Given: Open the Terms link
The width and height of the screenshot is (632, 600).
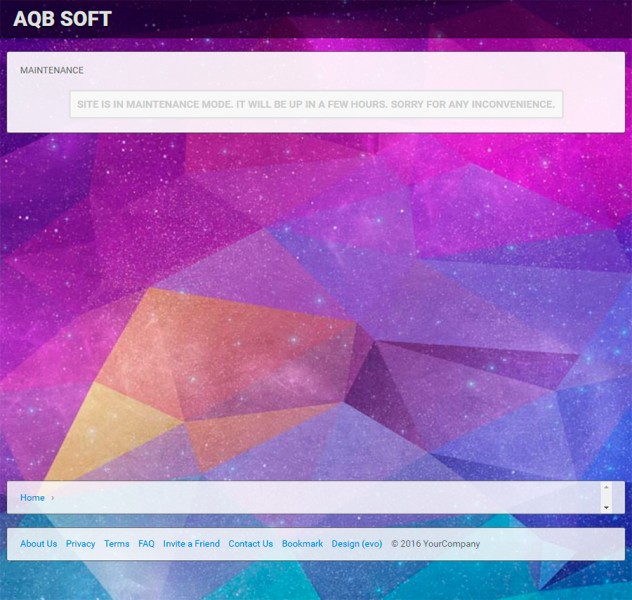Looking at the screenshot, I should (116, 544).
